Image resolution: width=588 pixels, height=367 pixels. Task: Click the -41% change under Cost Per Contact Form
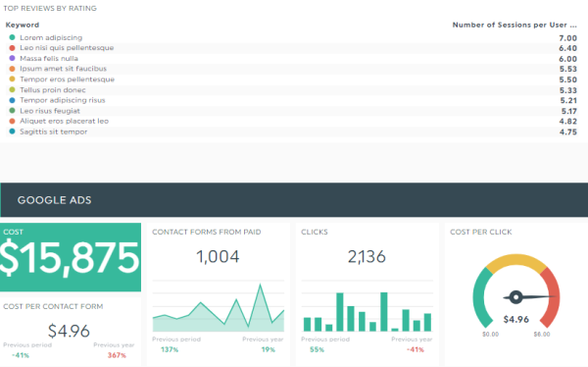21,355
